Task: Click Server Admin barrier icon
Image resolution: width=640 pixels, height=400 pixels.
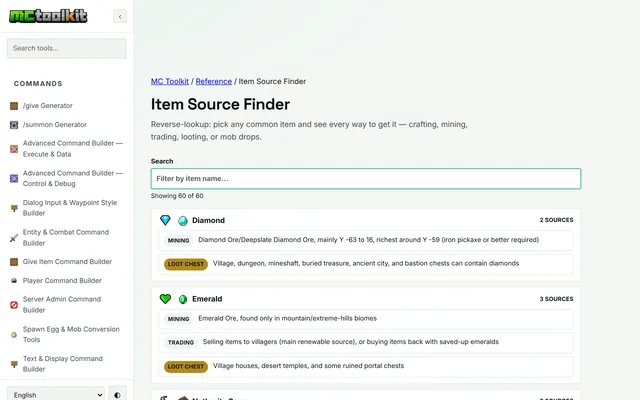Action: (x=14, y=305)
